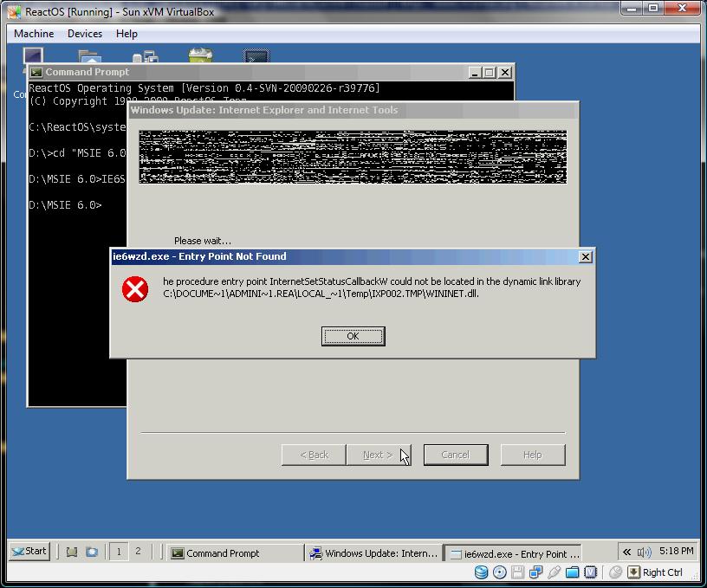
Task: Click the D:\MSIE 6.0> prompt line
Action: (65, 205)
